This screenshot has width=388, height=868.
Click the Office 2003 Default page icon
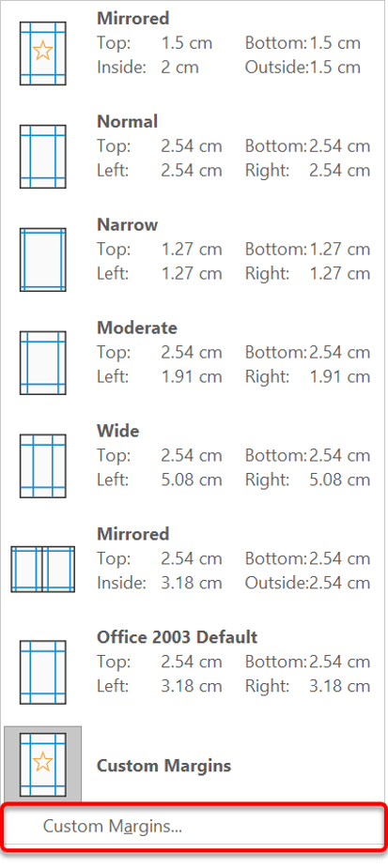point(42,672)
